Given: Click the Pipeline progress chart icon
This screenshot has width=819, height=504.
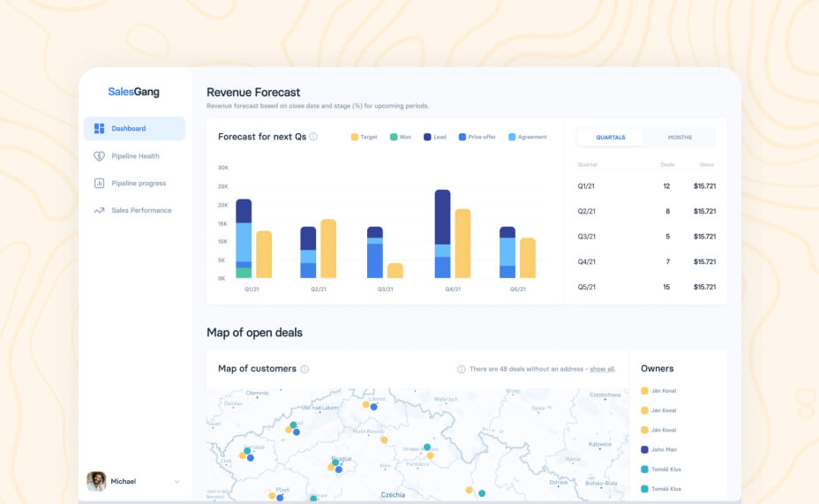Looking at the screenshot, I should (x=99, y=184).
